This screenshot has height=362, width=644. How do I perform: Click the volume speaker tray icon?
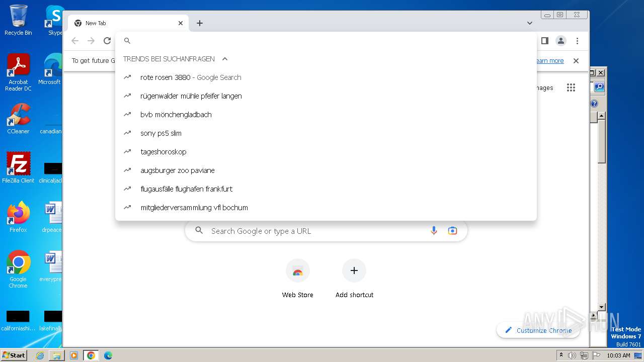click(572, 355)
